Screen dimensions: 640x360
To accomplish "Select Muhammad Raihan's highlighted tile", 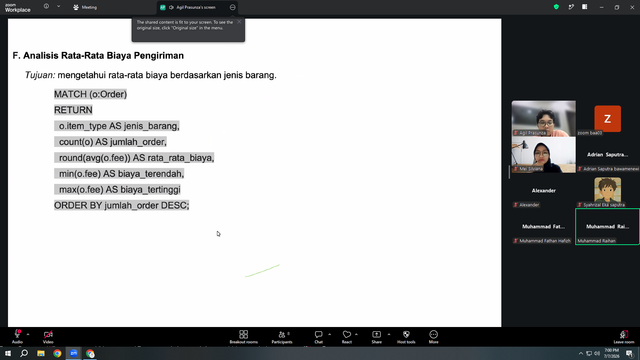I will point(607,227).
